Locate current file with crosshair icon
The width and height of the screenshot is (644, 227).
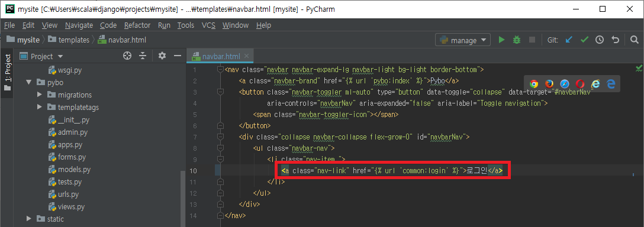pos(127,56)
